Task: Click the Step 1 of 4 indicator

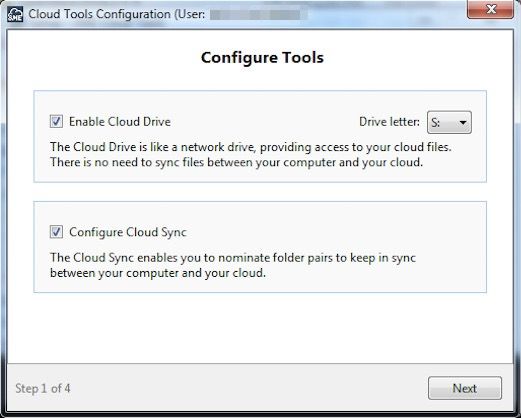Action: (43, 389)
